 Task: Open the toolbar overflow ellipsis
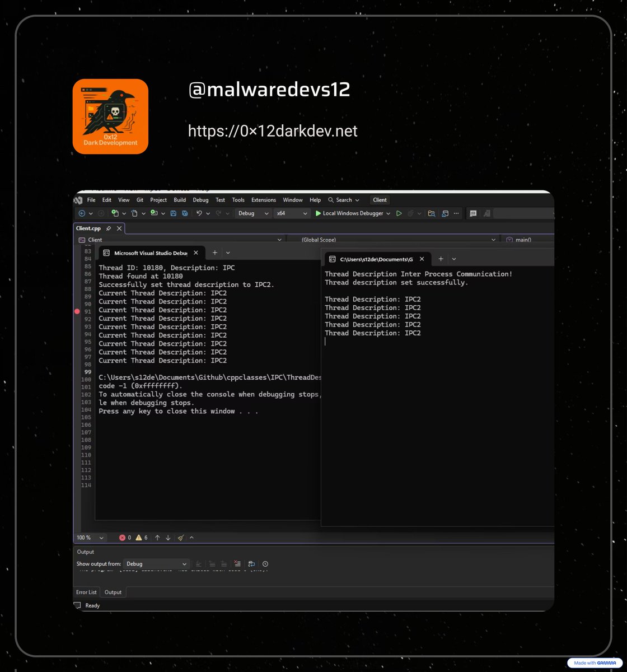tap(457, 213)
